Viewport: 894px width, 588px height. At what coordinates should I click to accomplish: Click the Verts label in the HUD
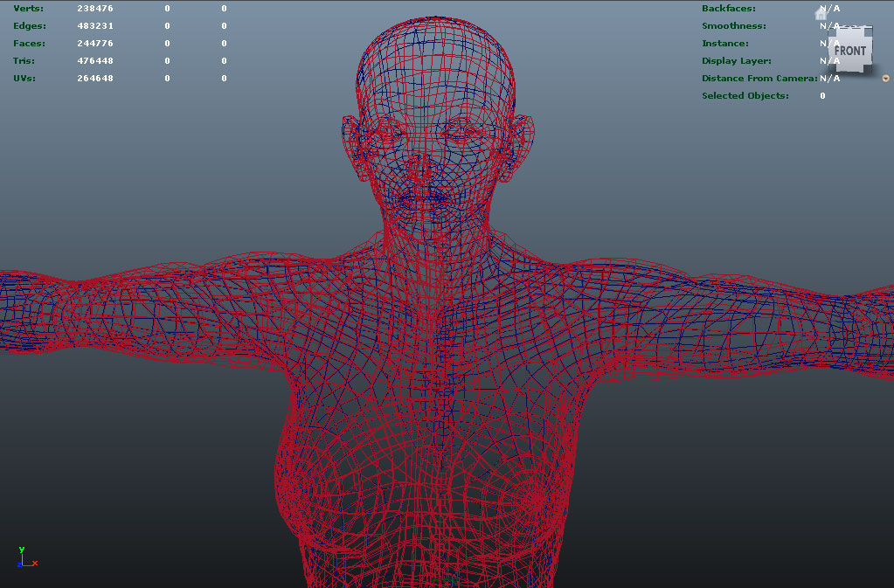(x=28, y=9)
